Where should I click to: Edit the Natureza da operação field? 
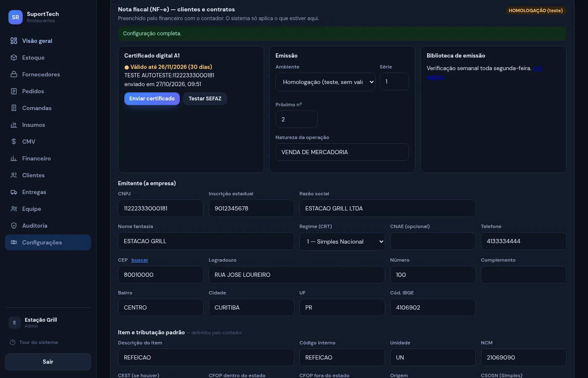pyautogui.click(x=342, y=152)
